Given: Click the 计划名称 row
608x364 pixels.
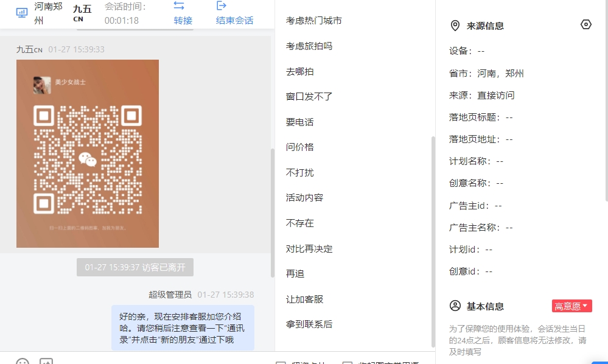Looking at the screenshot, I should [x=476, y=161].
